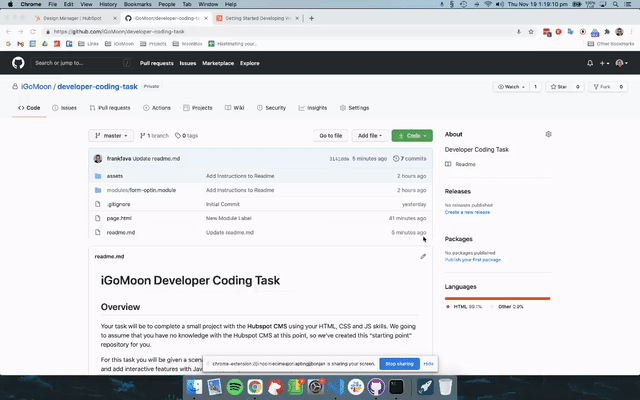
Task: Open Issues in top navigation bar
Action: (x=188, y=63)
